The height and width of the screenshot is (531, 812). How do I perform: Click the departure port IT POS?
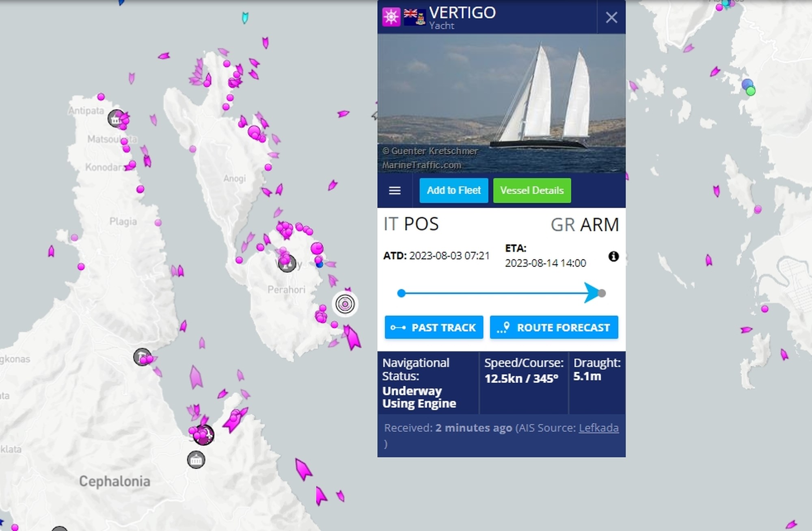pos(411,224)
